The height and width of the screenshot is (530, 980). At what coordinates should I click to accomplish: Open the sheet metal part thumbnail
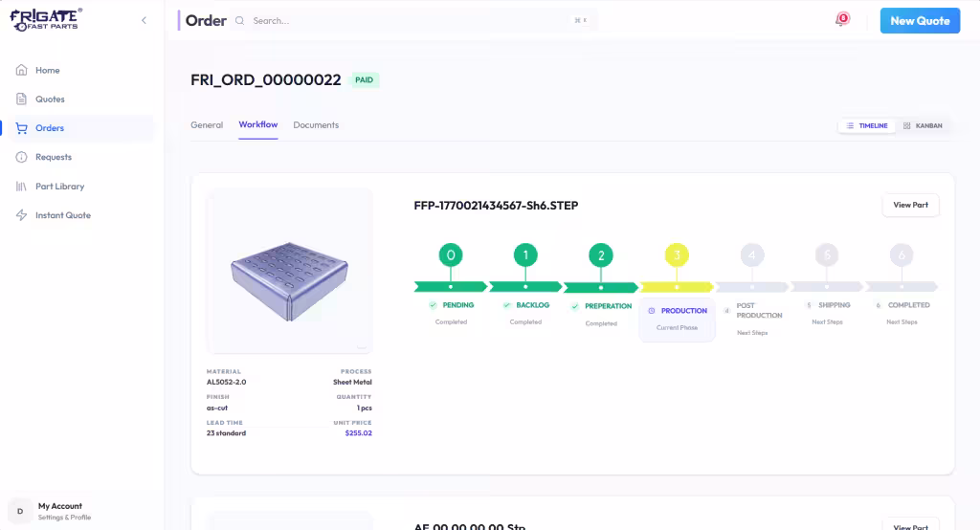point(289,272)
